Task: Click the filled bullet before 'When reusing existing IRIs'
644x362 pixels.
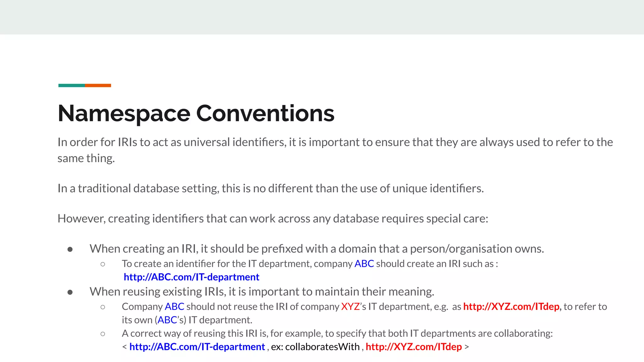Action: tap(70, 292)
